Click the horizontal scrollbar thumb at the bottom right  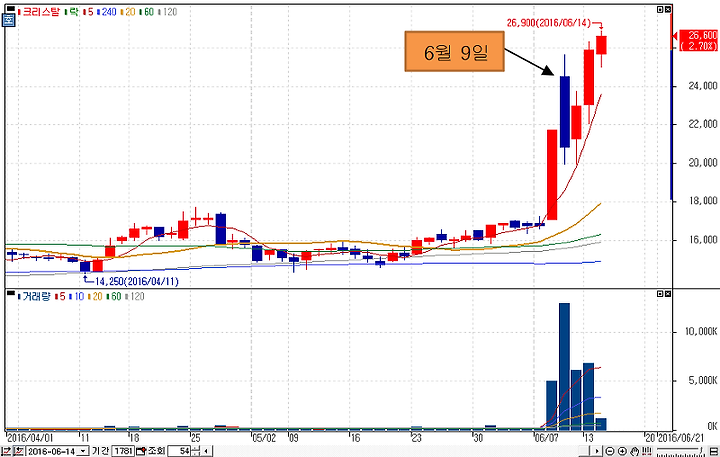click(x=584, y=451)
